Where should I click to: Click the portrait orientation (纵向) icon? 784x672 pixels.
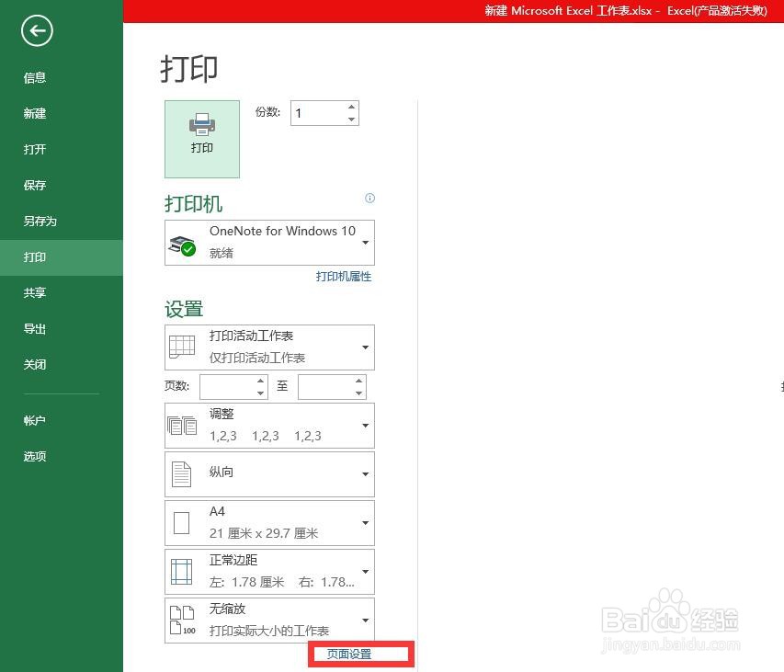pyautogui.click(x=183, y=473)
